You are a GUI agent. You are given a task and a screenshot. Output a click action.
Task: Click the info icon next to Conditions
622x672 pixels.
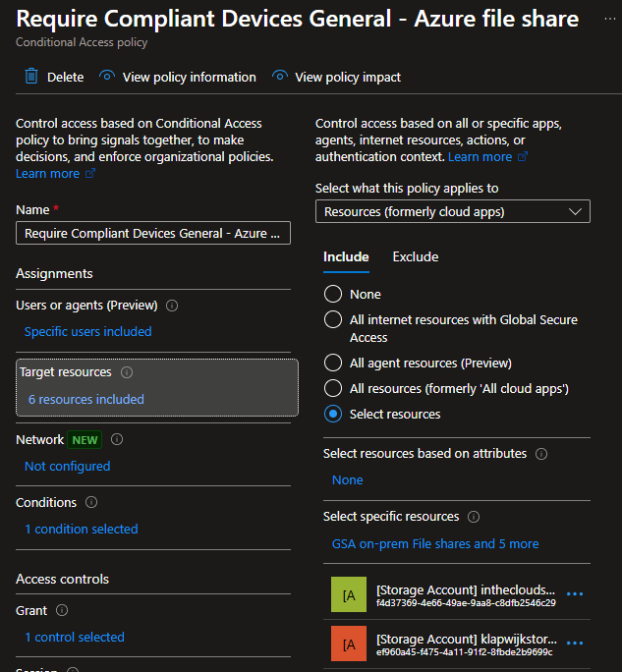(x=91, y=502)
